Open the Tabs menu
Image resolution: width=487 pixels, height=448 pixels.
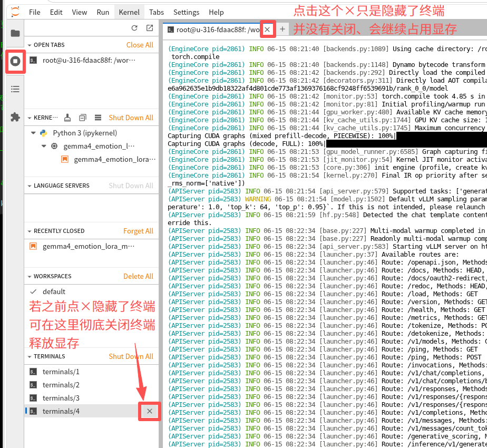(156, 12)
